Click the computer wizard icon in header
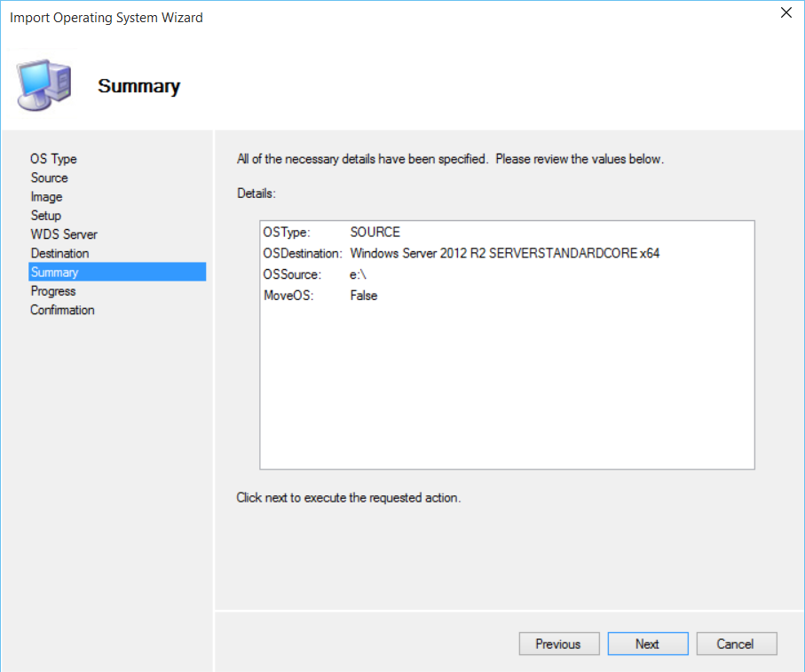Image resolution: width=805 pixels, height=672 pixels. pos(45,86)
